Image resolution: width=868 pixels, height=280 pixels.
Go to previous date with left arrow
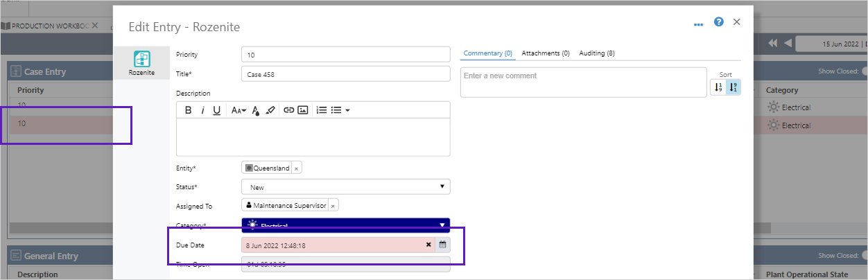[788, 43]
